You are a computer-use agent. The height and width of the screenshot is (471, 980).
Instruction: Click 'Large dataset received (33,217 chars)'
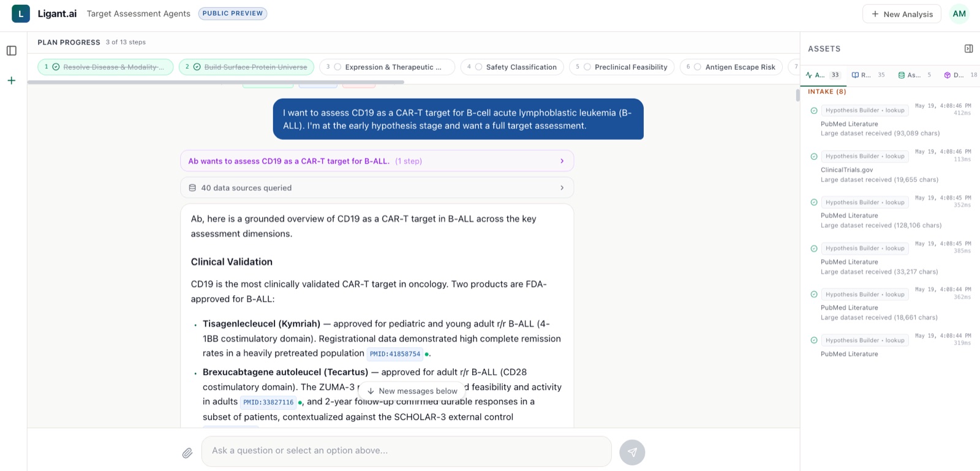coord(880,272)
